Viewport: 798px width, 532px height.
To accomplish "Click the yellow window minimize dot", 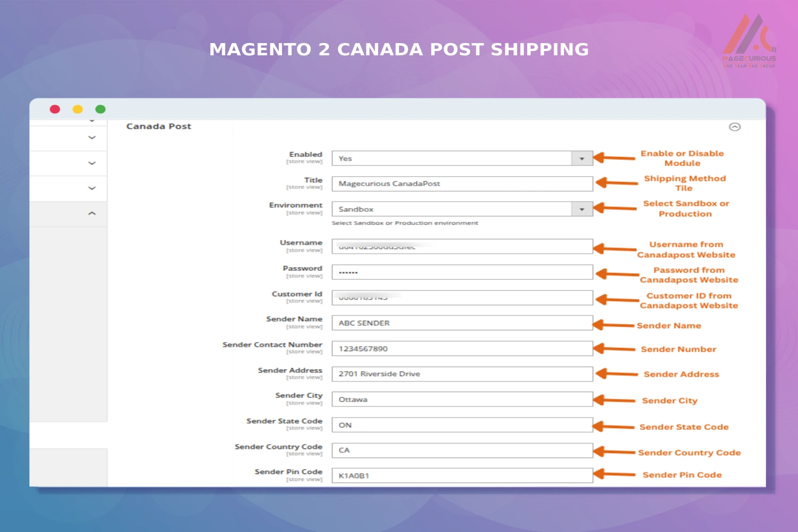I will 78,109.
